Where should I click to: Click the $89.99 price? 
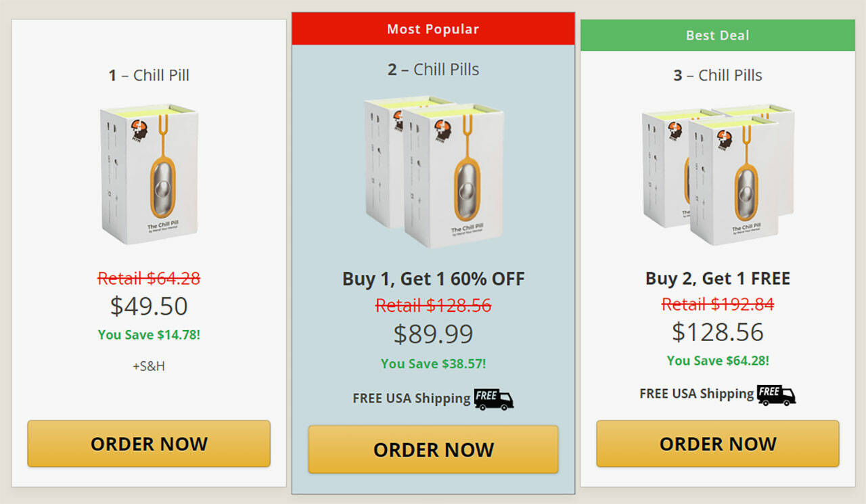[433, 334]
